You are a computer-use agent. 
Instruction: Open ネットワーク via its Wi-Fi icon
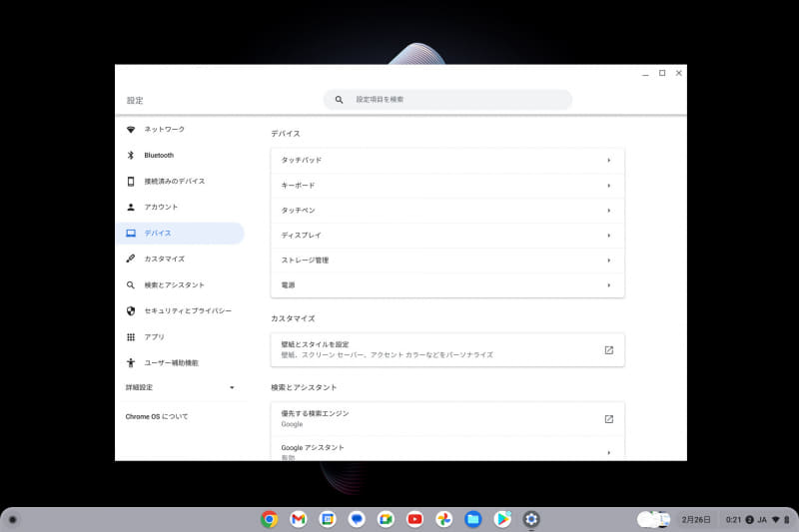click(131, 130)
